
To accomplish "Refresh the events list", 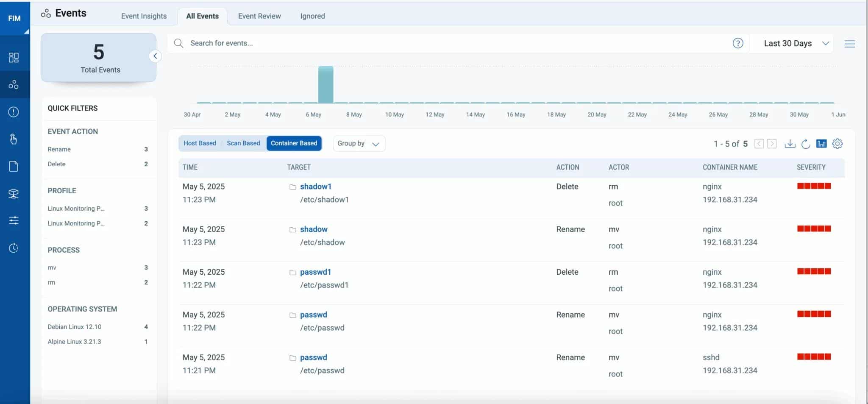I will [x=806, y=144].
